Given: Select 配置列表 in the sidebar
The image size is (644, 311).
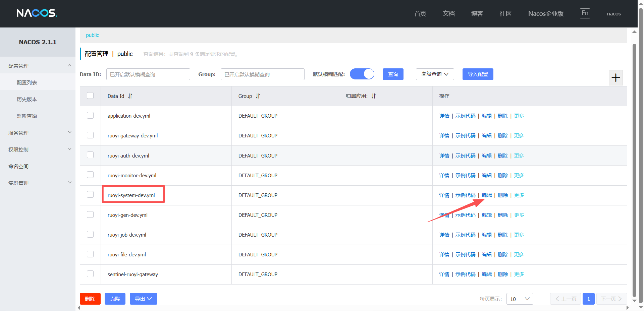Looking at the screenshot, I should (x=27, y=82).
